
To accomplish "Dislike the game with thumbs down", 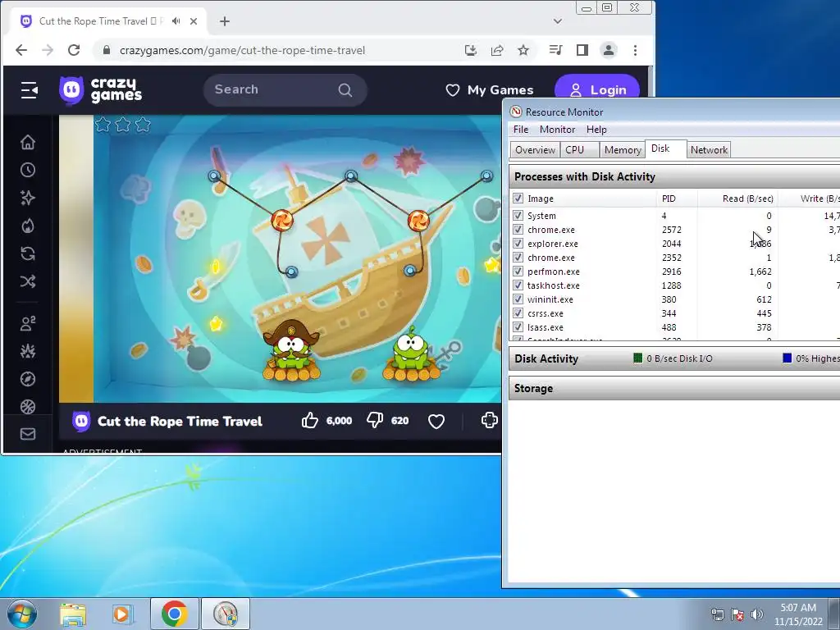I will pyautogui.click(x=374, y=421).
